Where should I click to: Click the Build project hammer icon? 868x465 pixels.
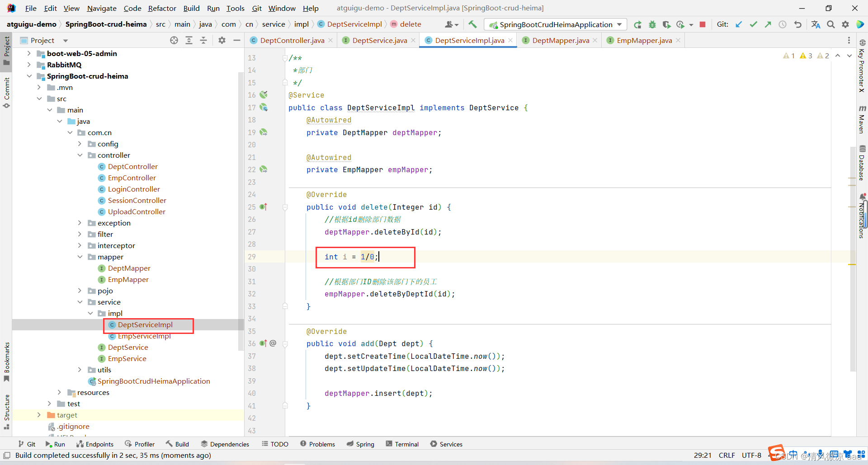472,24
